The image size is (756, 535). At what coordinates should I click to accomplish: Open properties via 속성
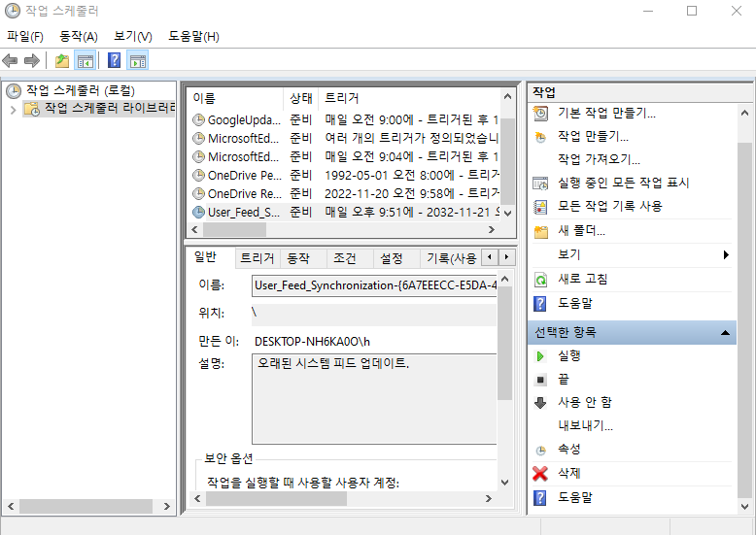(569, 450)
